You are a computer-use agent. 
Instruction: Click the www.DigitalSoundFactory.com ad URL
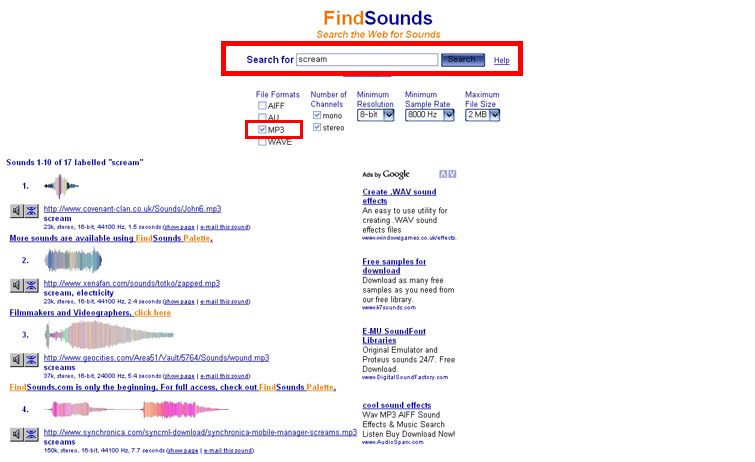coord(405,377)
